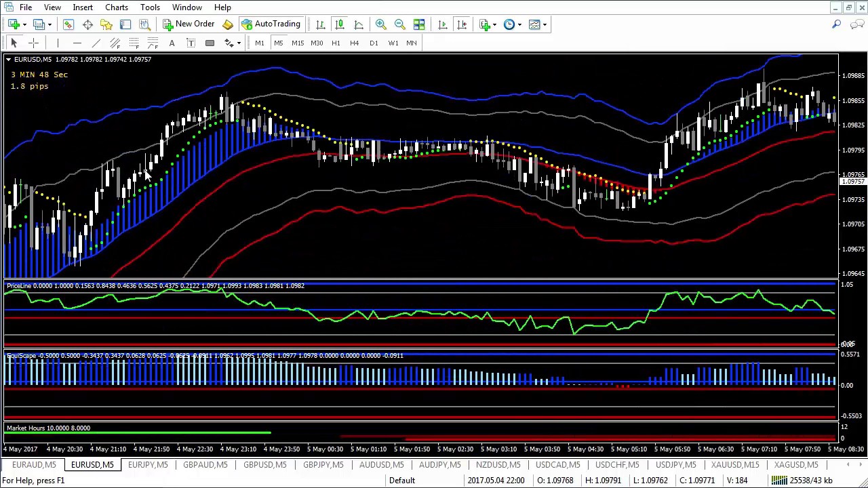The width and height of the screenshot is (868, 488).
Task: Tile chart windows icon
Action: pos(419,24)
